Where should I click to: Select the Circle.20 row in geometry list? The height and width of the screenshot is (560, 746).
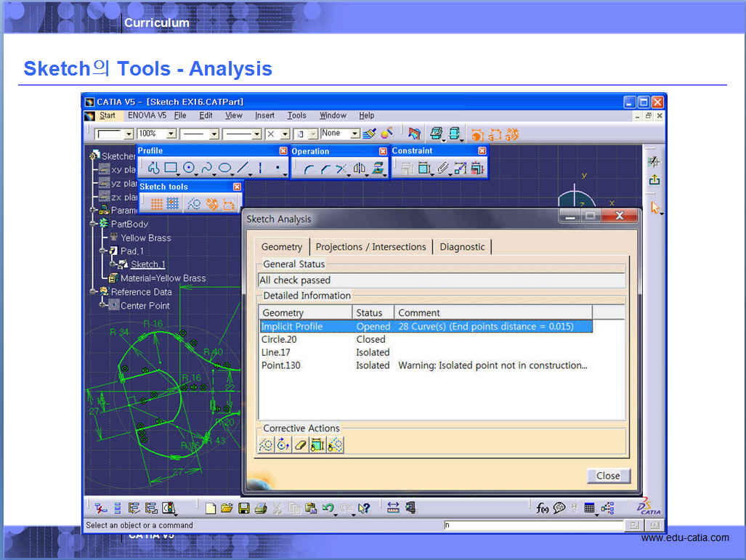(x=279, y=339)
